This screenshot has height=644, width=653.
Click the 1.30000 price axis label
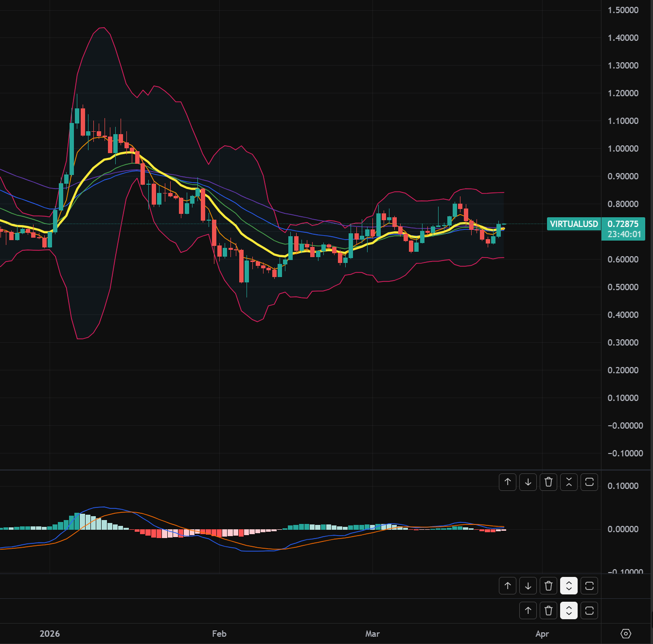[x=623, y=66]
